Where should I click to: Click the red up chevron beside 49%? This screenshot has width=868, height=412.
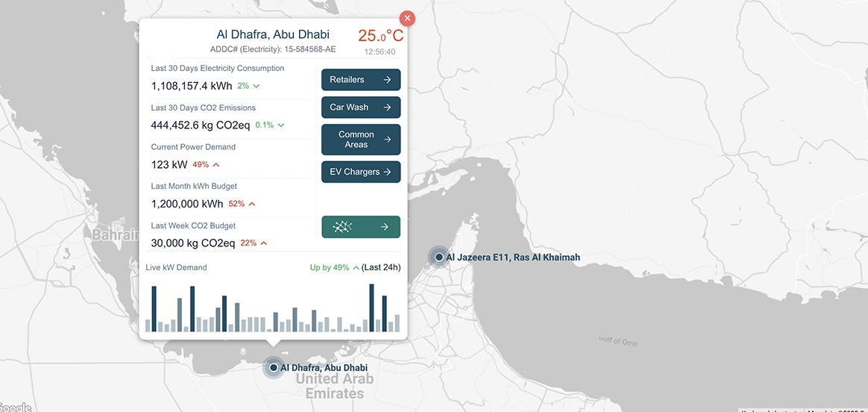coord(216,165)
